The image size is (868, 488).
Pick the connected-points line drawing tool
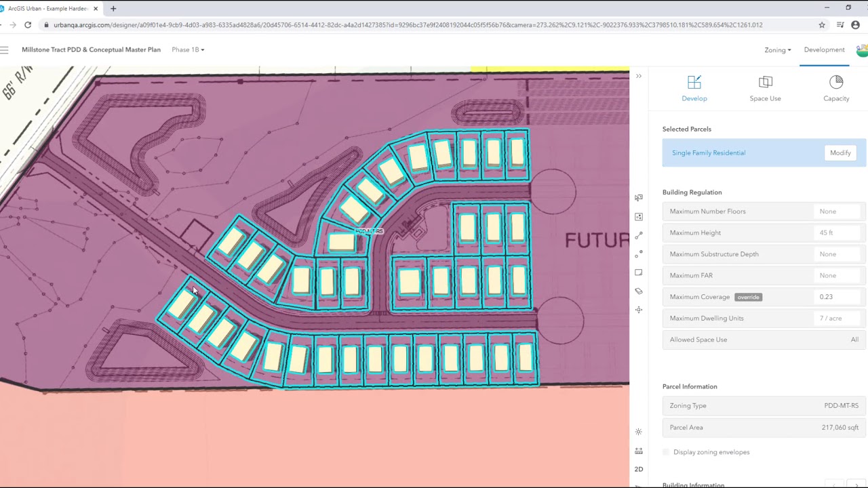click(x=638, y=235)
